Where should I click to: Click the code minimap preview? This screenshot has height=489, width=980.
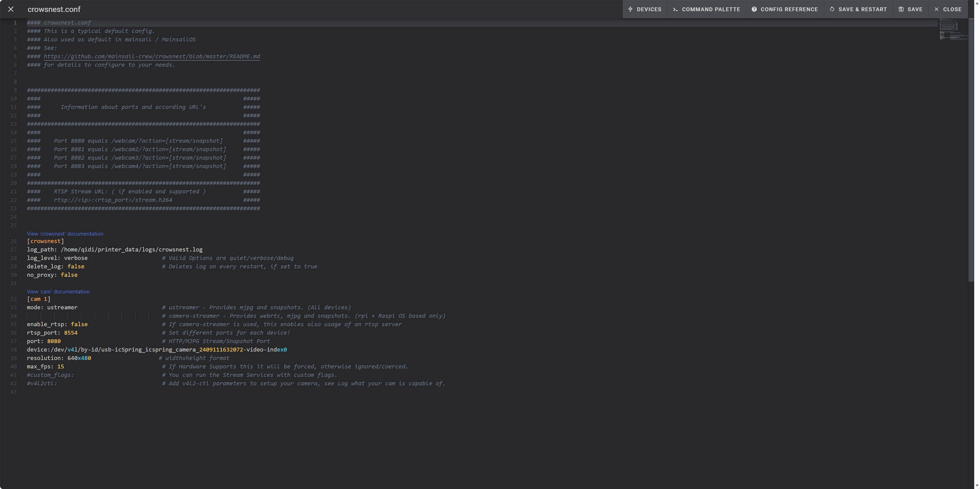coord(953,29)
